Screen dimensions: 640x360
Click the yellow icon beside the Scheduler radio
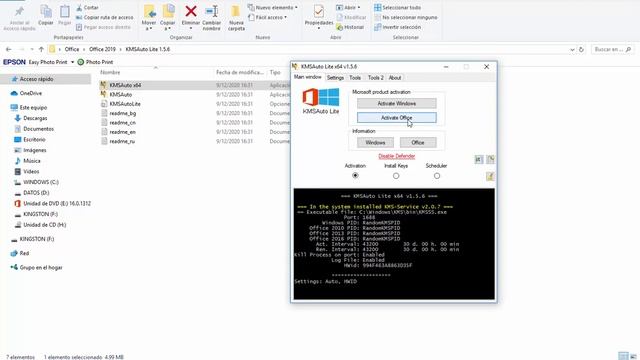pos(490,176)
